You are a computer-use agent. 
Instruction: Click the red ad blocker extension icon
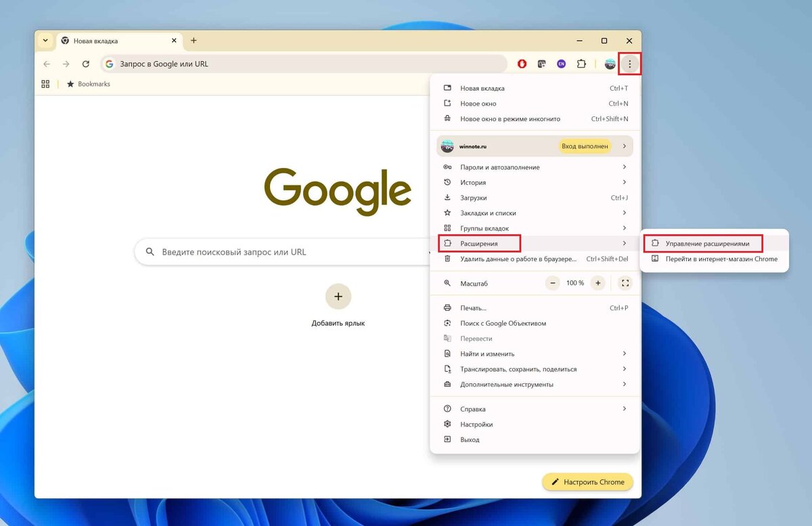coord(522,64)
